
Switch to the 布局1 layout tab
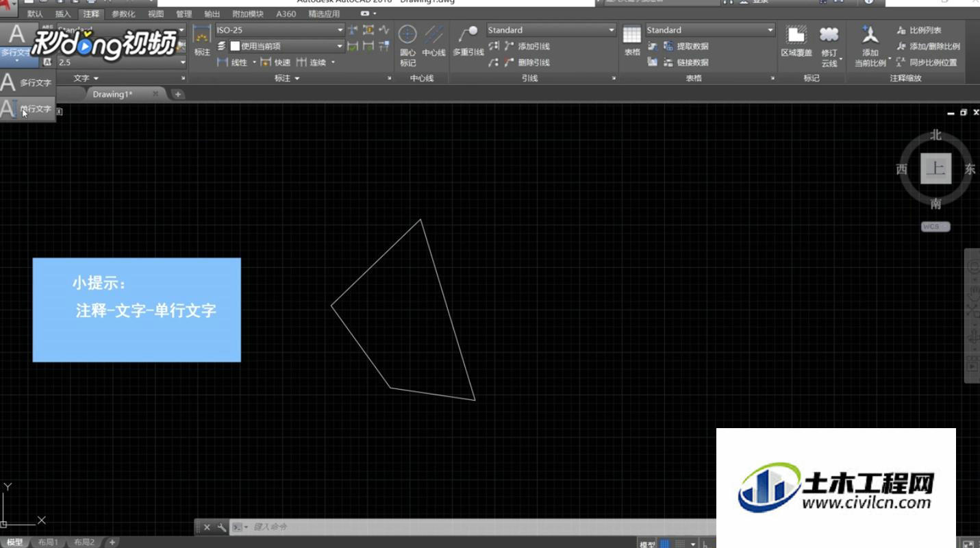click(48, 543)
